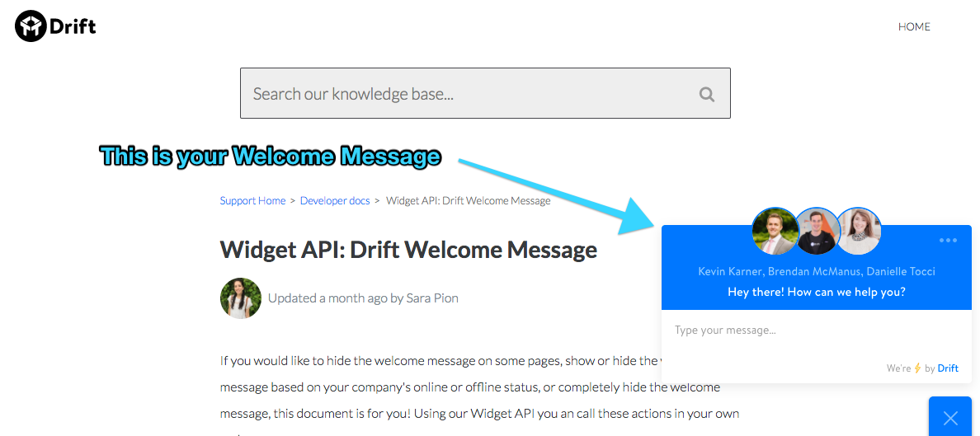Image resolution: width=980 pixels, height=436 pixels.
Task: Open the chat widget three-dot options menu
Action: pyautogui.click(x=948, y=241)
